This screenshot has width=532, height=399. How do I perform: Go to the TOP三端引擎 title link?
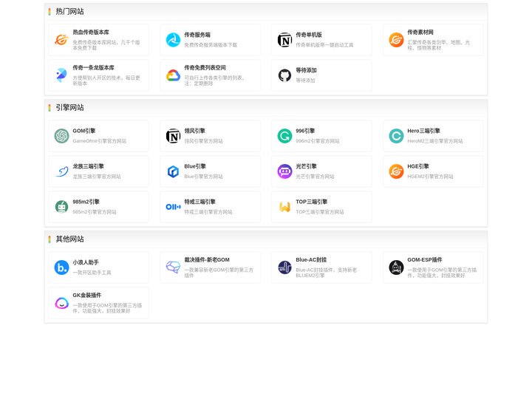tap(312, 202)
